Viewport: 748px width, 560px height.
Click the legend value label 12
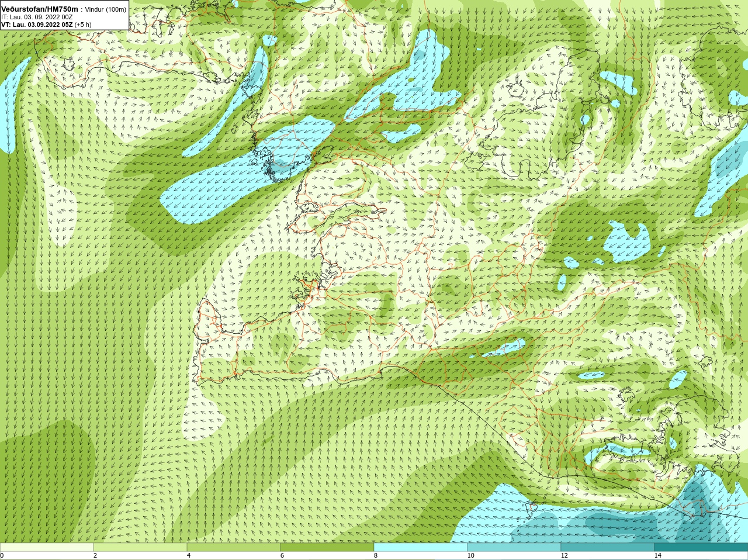tap(564, 556)
